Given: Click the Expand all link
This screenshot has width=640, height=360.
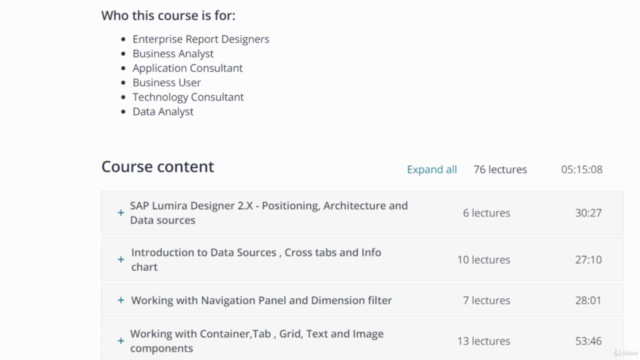Looking at the screenshot, I should click(432, 169).
